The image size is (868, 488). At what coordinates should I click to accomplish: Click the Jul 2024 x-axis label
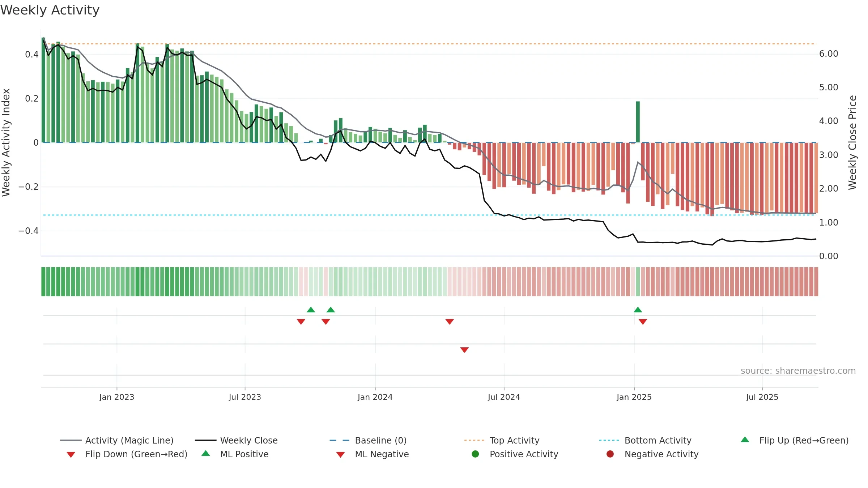504,397
